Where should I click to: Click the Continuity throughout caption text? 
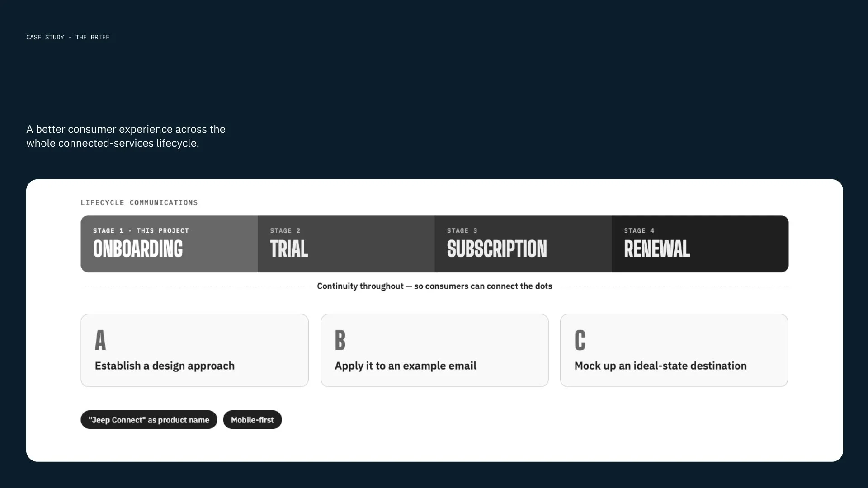coord(434,286)
